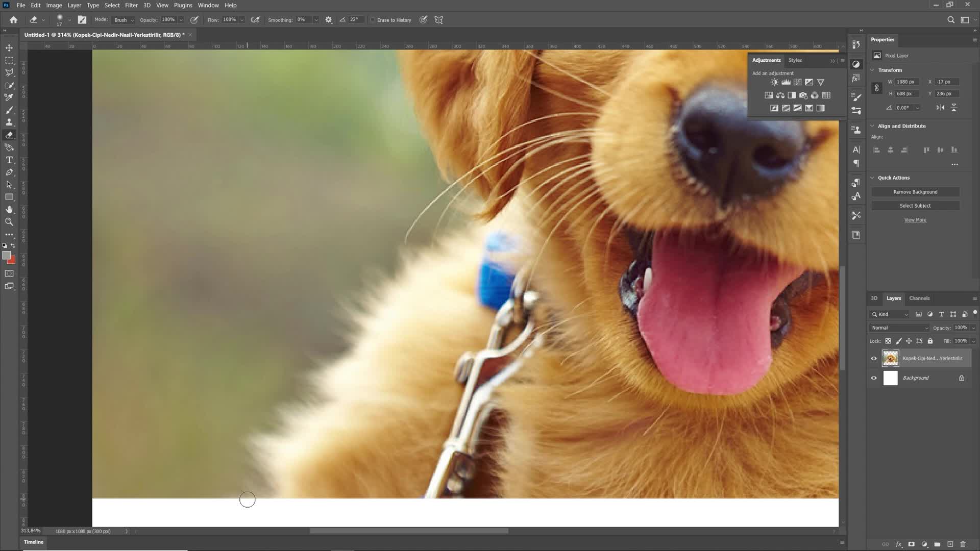This screenshot has width=980, height=551.
Task: Toggle Quick Mask mode
Action: coord(9,273)
